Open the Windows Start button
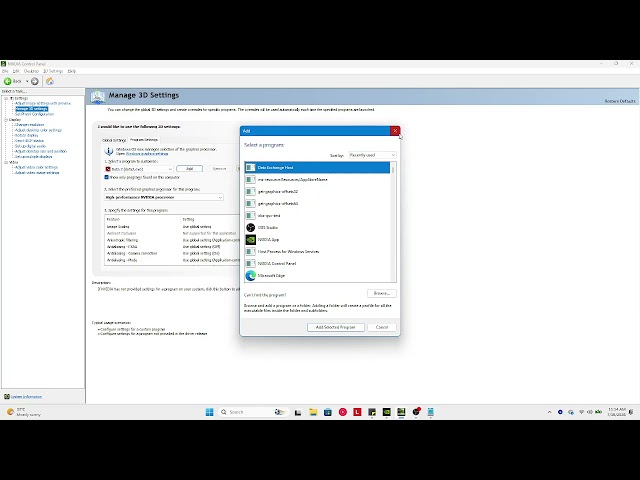The image size is (640, 480). pos(209,412)
